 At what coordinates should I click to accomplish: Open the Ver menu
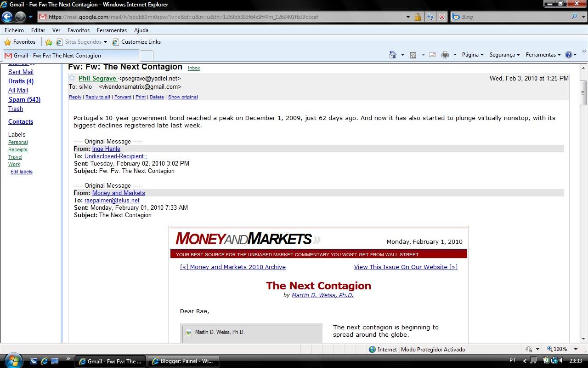coord(57,30)
